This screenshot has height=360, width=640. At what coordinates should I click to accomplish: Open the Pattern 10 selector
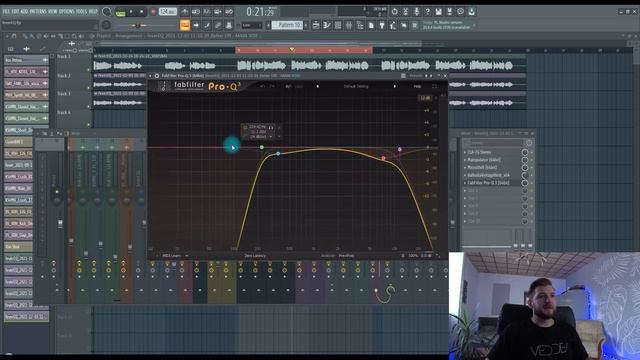[x=288, y=25]
